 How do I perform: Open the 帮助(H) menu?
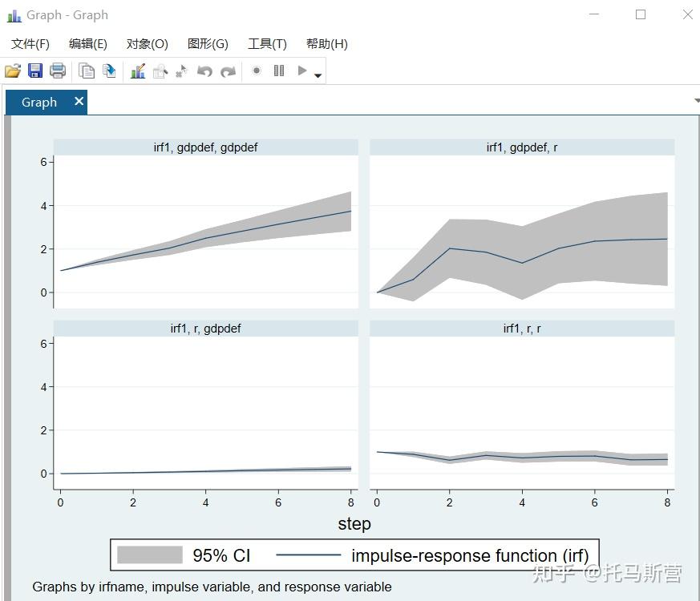coord(327,44)
